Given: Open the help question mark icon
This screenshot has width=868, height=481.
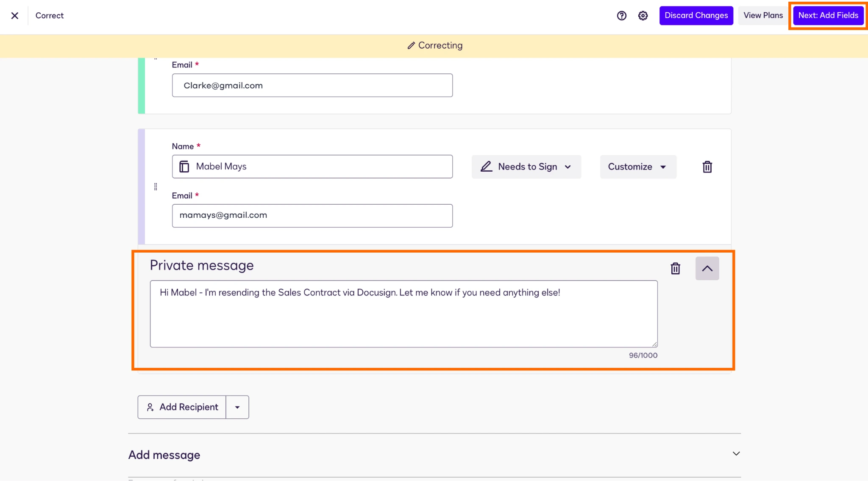Looking at the screenshot, I should pyautogui.click(x=622, y=16).
